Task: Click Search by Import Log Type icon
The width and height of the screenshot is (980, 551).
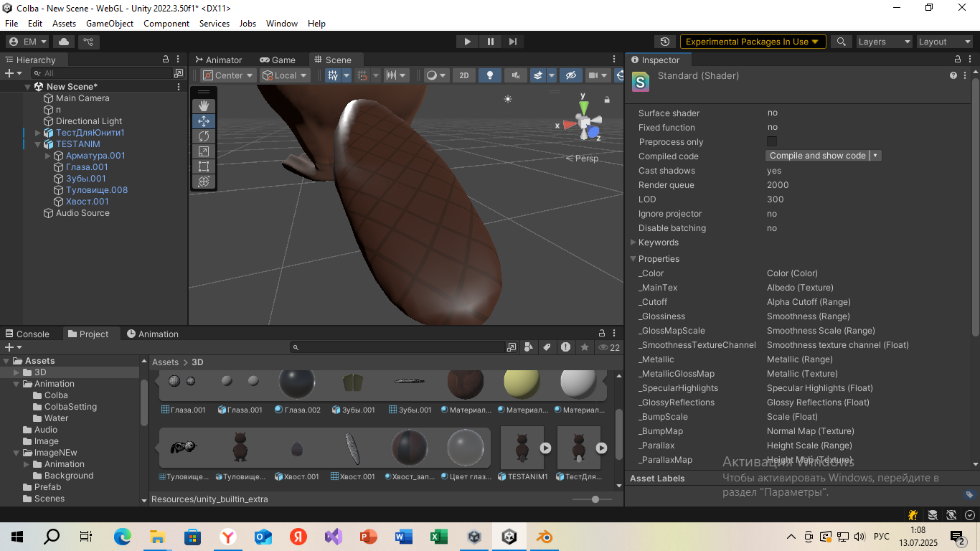Action: (x=566, y=347)
